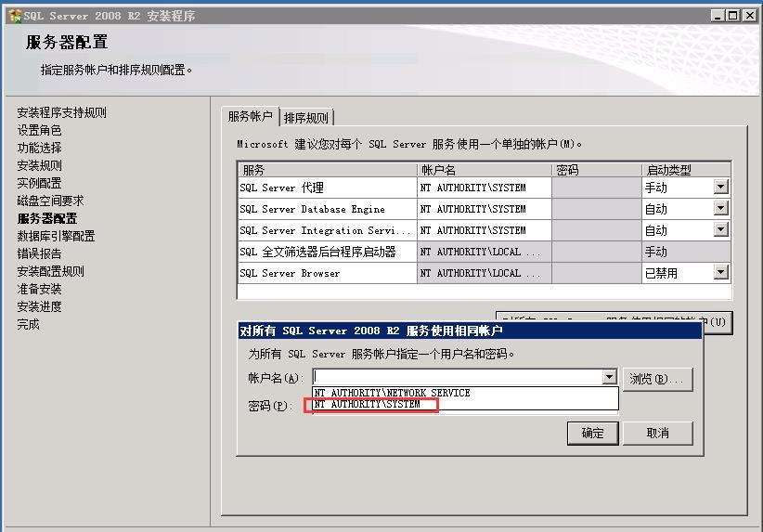
Task: Open startup type dropdown for SQL Server Browser
Action: click(720, 272)
